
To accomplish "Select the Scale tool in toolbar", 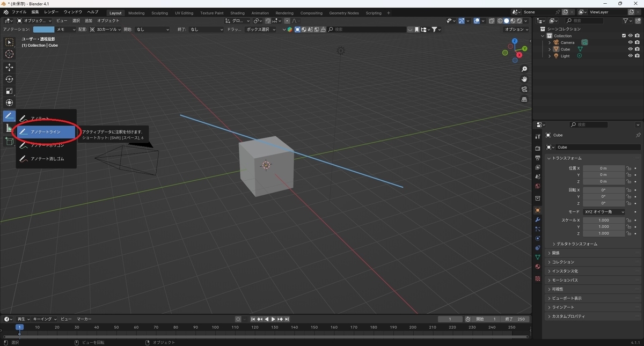I will 9,91.
